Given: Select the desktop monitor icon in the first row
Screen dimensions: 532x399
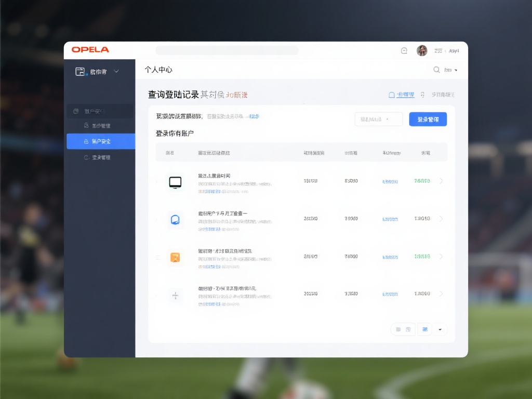Looking at the screenshot, I should [x=175, y=181].
